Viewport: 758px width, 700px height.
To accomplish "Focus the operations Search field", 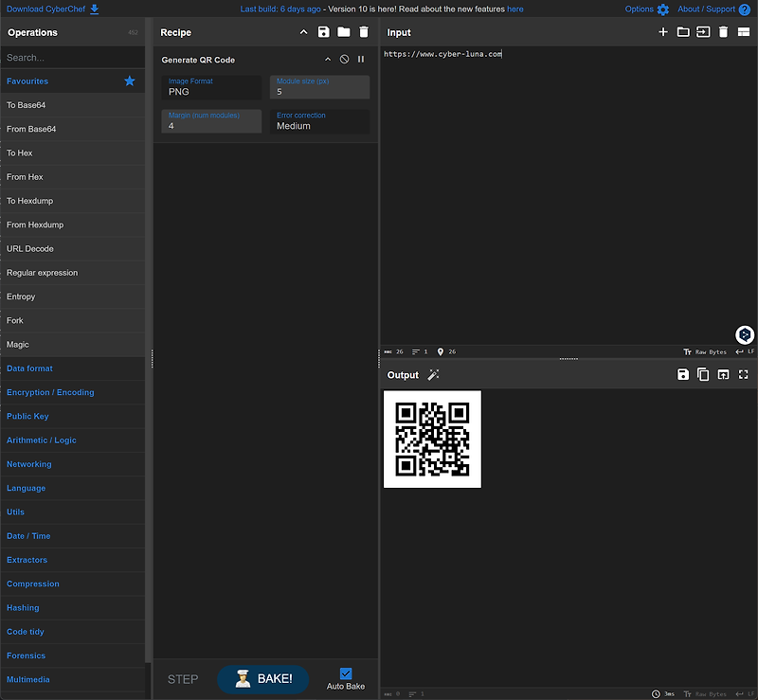I will 73,58.
